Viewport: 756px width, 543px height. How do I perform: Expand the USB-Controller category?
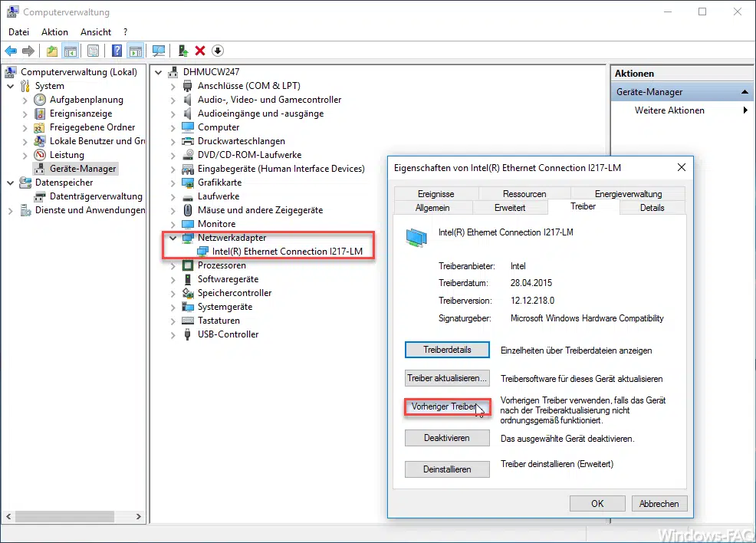click(173, 334)
